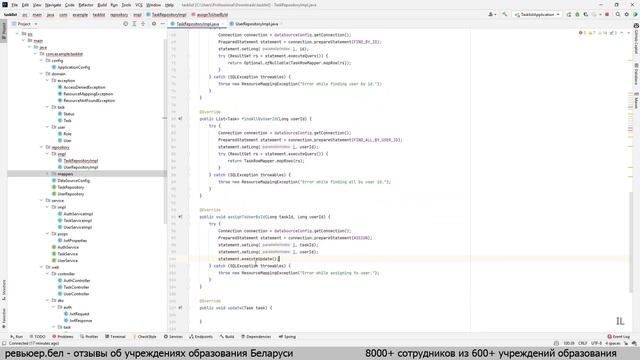
Task: Click the JetBrains toolbox icon top right
Action: (x=636, y=14)
